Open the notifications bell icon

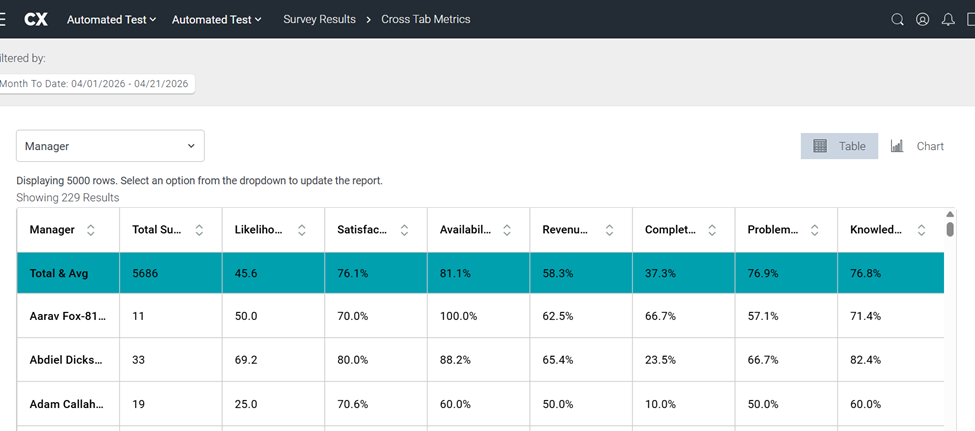948,19
